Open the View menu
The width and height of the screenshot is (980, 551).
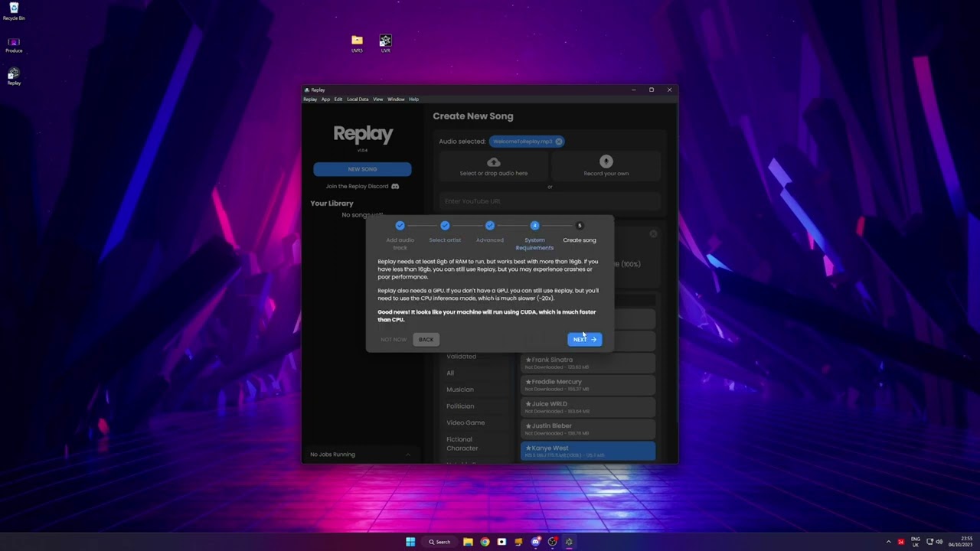pos(377,99)
